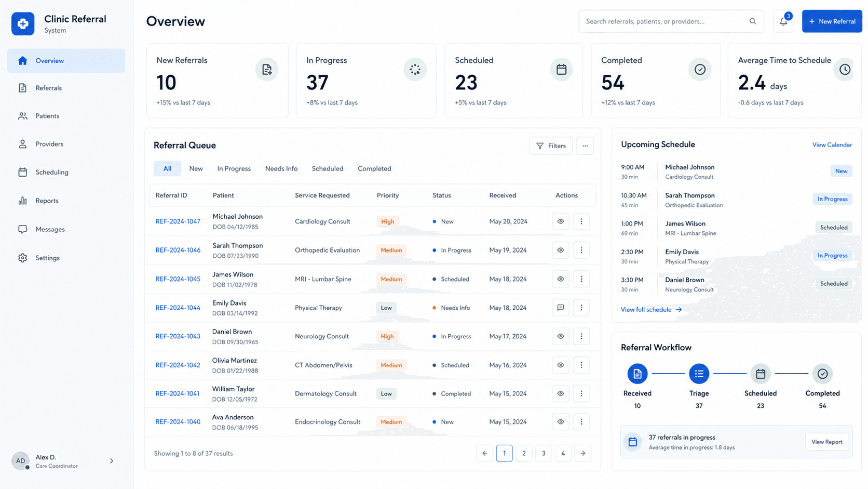Click Received workflow step icon

pos(638,374)
